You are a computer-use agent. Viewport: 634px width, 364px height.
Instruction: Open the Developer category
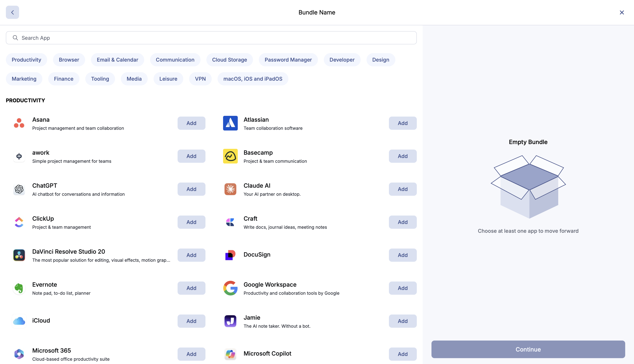[342, 60]
